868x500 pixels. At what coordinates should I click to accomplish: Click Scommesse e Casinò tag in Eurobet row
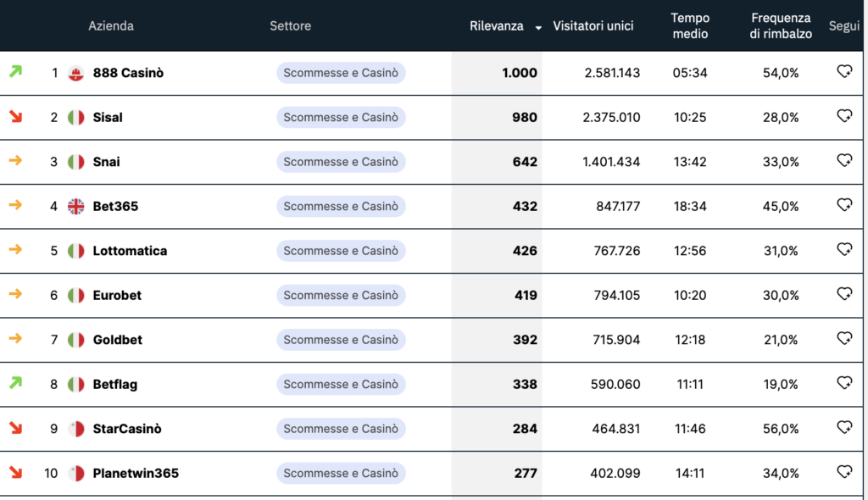coord(341,295)
